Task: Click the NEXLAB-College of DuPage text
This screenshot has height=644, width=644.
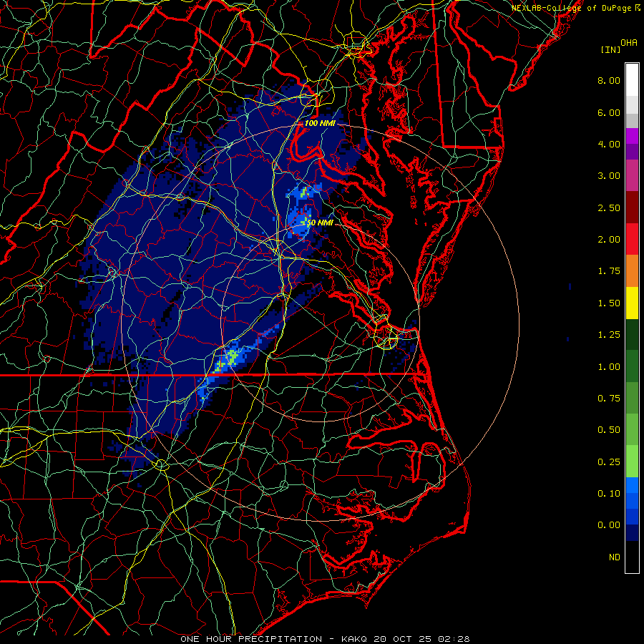Action: (572, 8)
